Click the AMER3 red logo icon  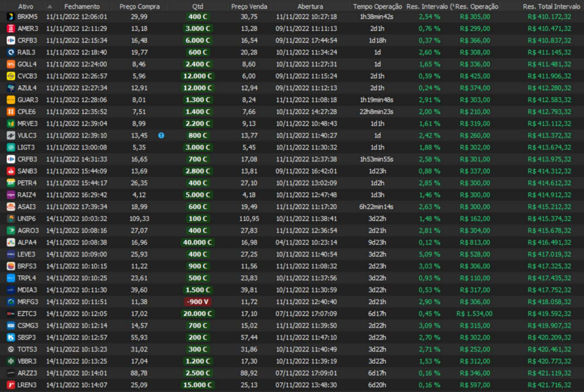11,28
